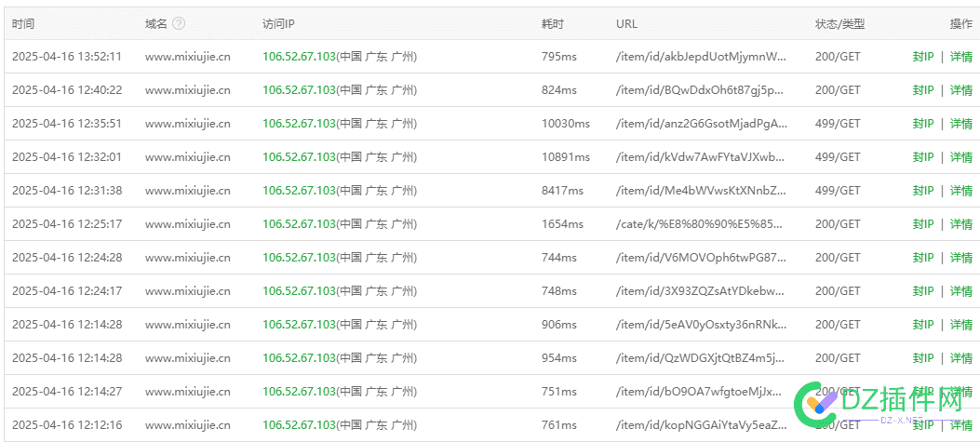Click the green IP in the 12:40:22 row
Viewport: 980px width, 442px height.
299,90
